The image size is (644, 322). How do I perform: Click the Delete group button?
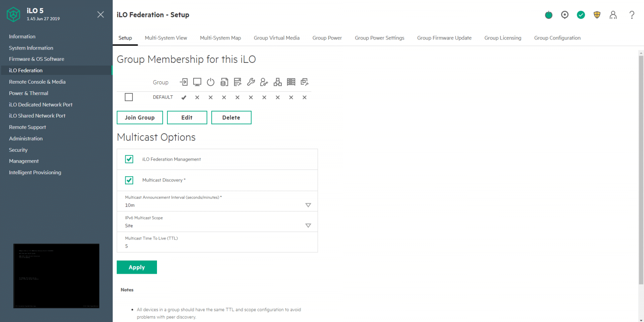point(231,118)
